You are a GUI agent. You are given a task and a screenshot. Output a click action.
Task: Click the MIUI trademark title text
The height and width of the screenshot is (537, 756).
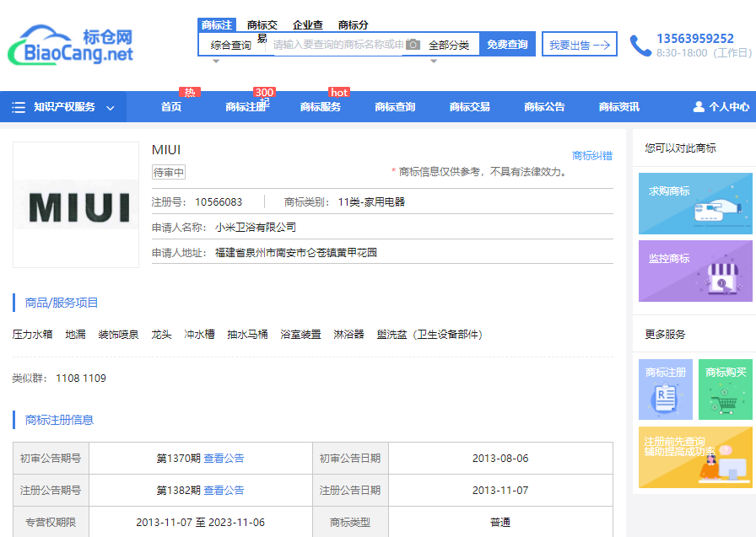point(166,150)
